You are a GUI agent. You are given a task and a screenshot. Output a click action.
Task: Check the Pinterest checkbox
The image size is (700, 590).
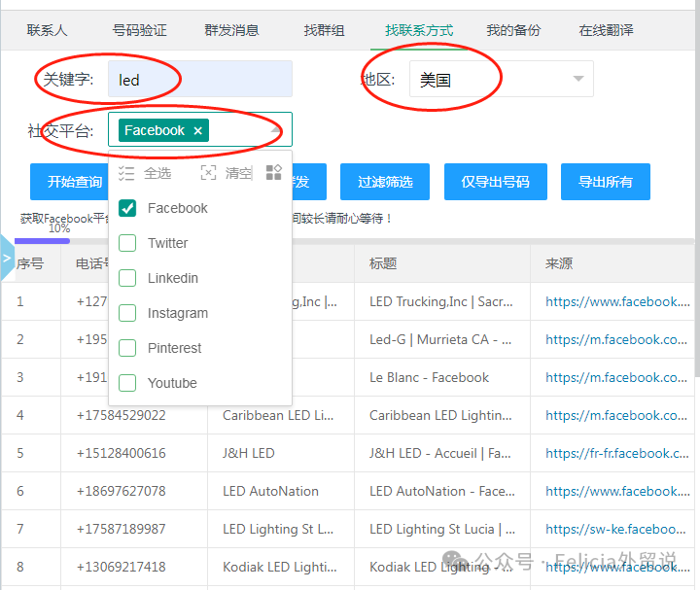coord(127,348)
